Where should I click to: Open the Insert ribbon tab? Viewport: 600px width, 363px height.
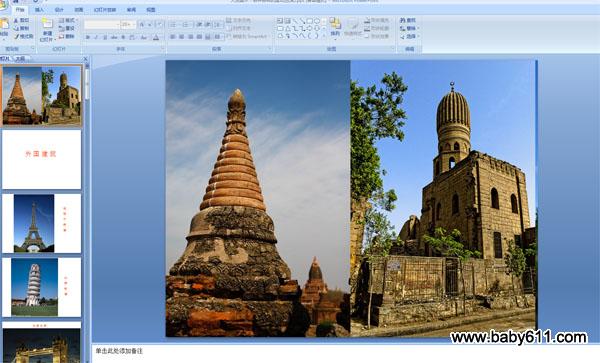click(x=39, y=10)
